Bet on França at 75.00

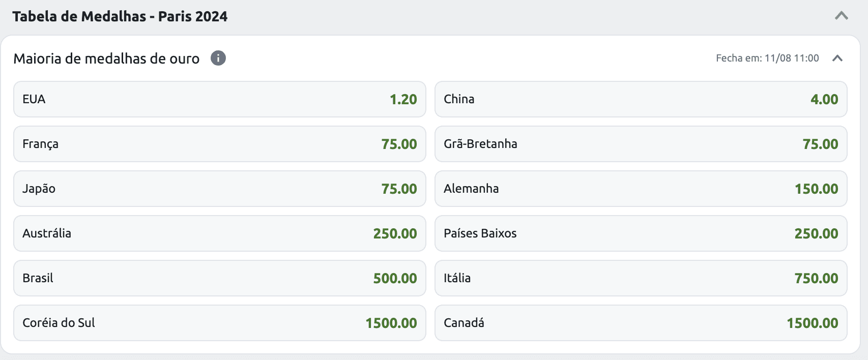(x=219, y=144)
